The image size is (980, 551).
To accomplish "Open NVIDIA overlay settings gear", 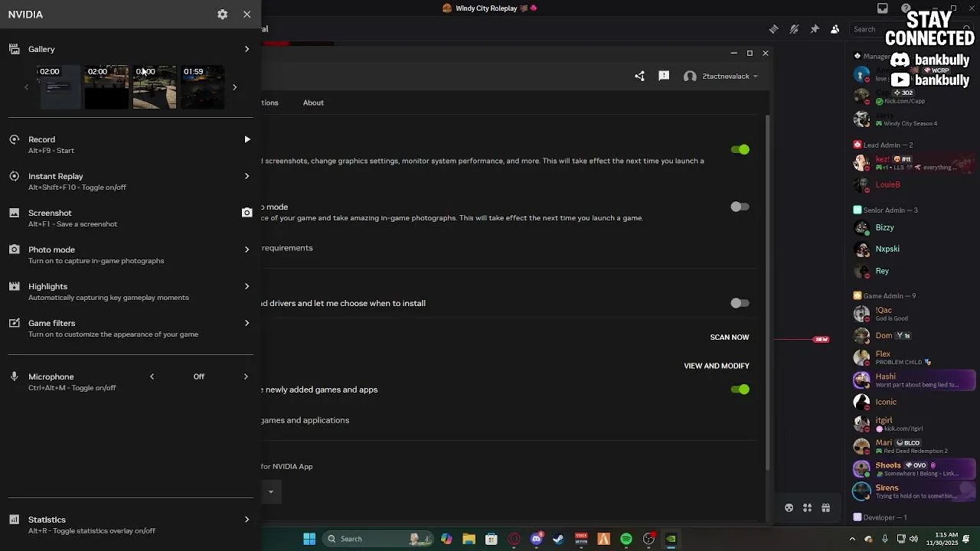I will coord(222,15).
